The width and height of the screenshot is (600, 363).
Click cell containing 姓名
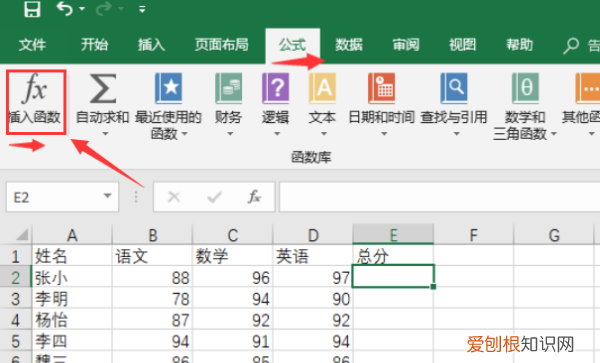[x=72, y=256]
